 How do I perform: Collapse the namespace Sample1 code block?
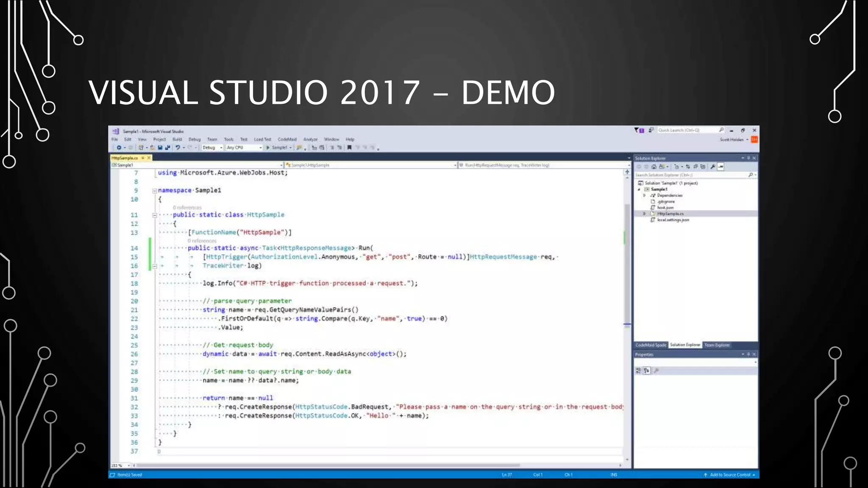pos(155,191)
